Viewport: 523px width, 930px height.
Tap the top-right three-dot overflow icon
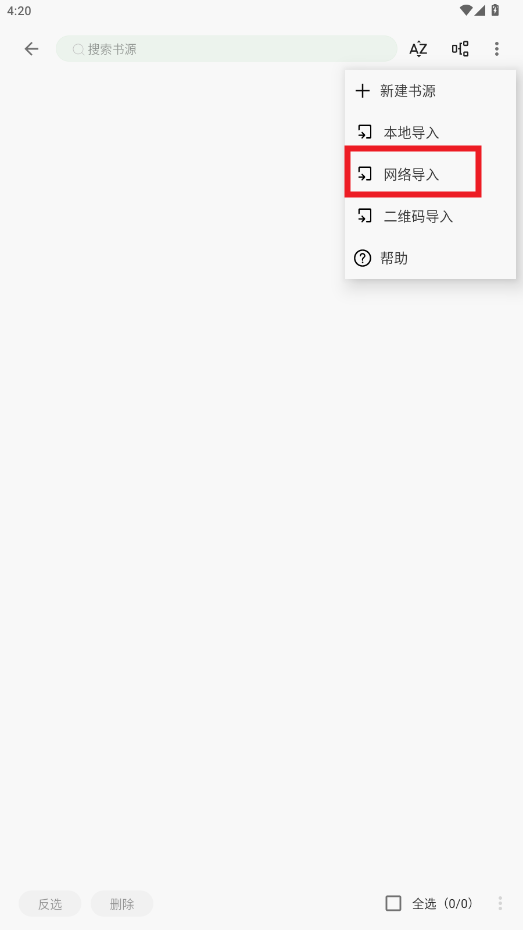point(497,49)
